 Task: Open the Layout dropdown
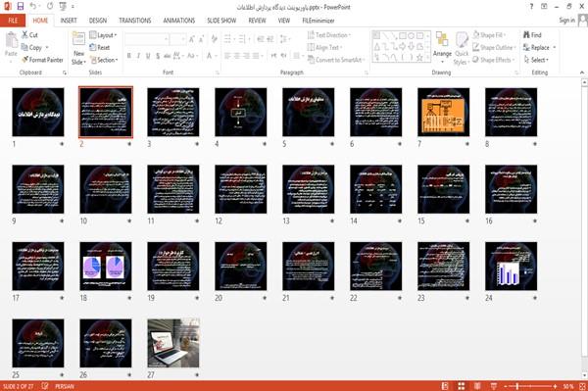(103, 35)
